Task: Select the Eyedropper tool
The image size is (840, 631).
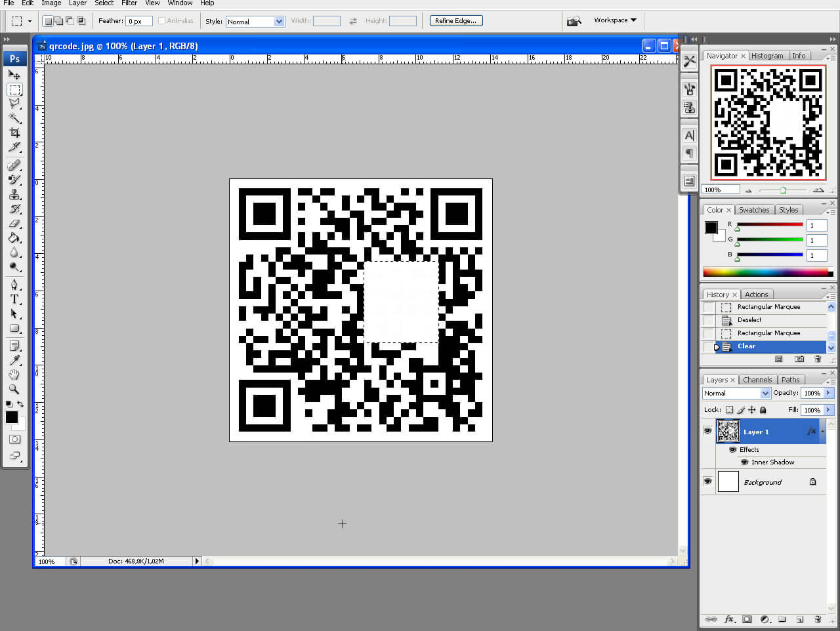Action: (x=14, y=360)
